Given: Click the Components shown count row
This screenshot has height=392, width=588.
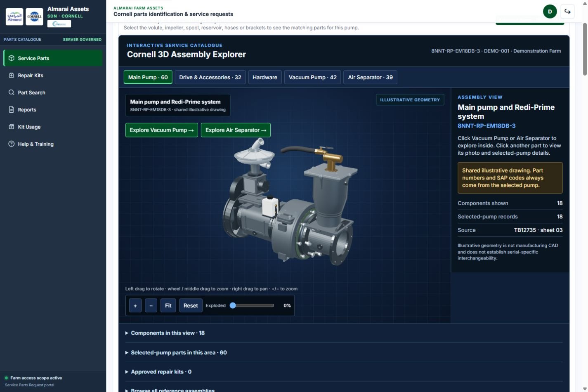Looking at the screenshot, I should click(510, 203).
